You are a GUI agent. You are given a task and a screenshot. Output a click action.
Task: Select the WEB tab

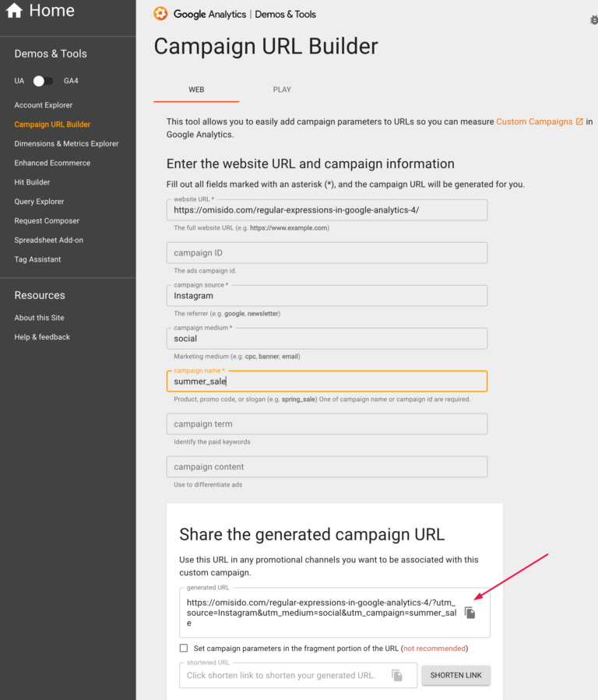pyautogui.click(x=195, y=89)
